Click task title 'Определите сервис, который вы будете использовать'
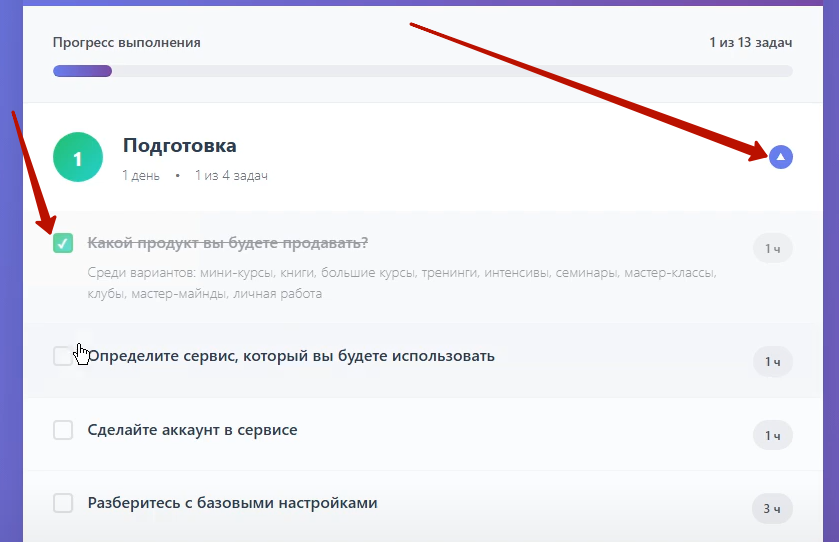Viewport: 839px width, 542px height. pos(291,356)
